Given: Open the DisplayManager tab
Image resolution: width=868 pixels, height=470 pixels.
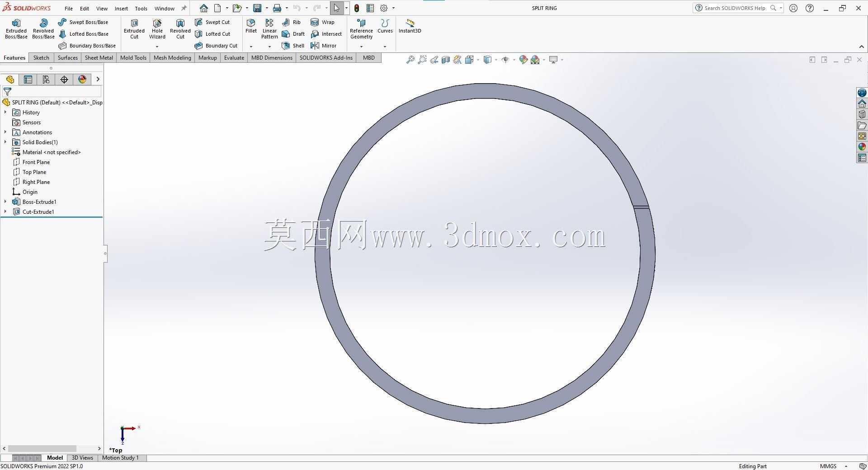Looking at the screenshot, I should tap(82, 80).
